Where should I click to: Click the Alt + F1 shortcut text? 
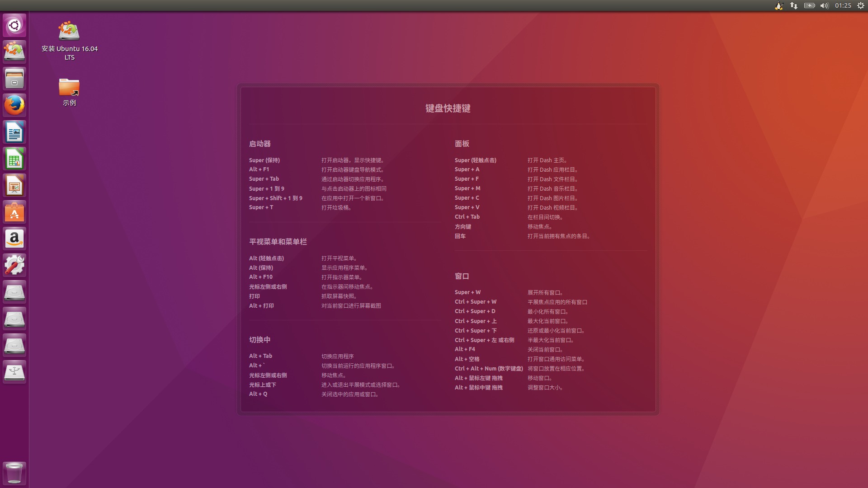click(x=259, y=169)
